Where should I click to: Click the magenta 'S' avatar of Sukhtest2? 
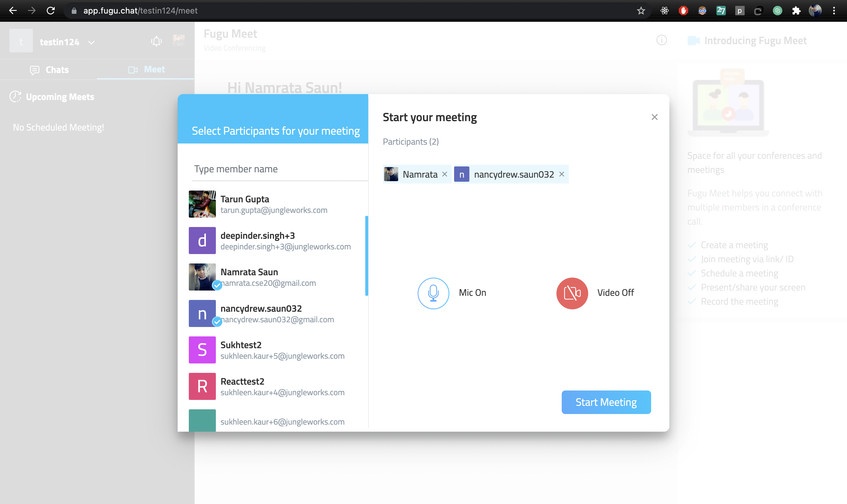coord(202,350)
